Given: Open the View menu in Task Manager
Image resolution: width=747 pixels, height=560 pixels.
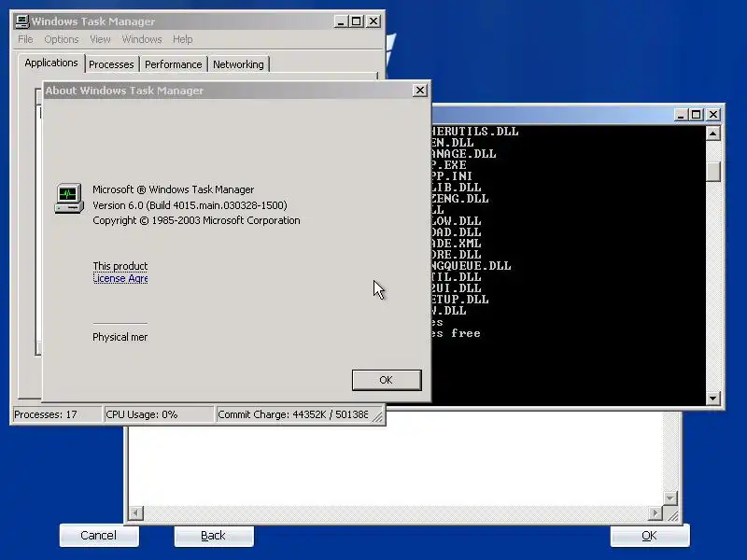Looking at the screenshot, I should click(100, 39).
